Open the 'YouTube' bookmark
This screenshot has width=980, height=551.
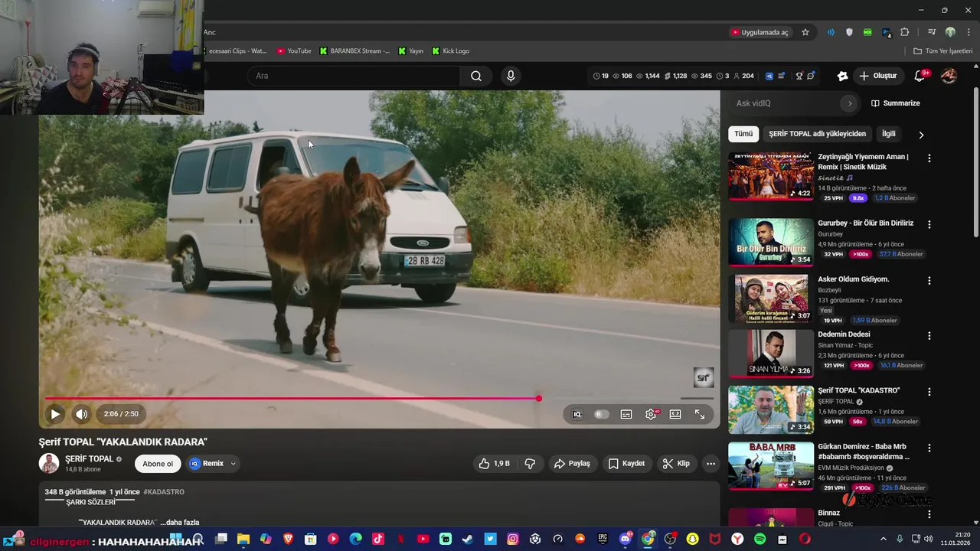pyautogui.click(x=294, y=51)
